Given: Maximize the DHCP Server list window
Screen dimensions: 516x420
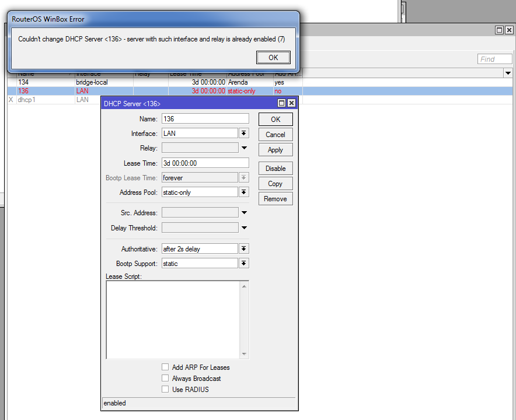Looking at the screenshot, I should tap(499, 30).
